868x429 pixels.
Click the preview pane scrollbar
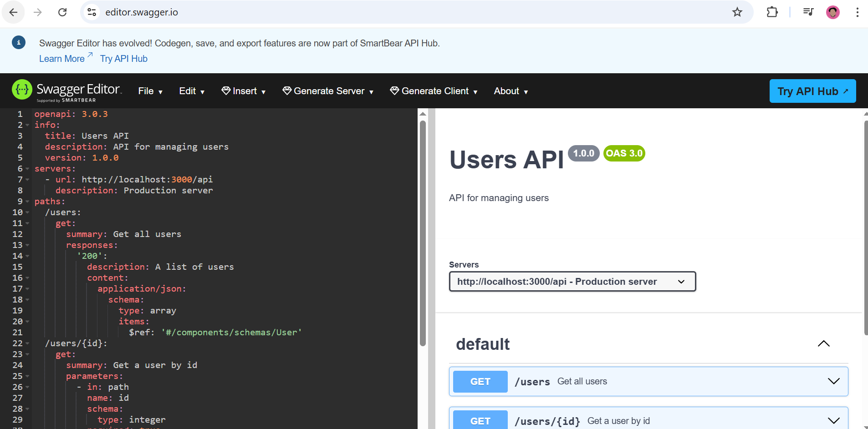866,227
